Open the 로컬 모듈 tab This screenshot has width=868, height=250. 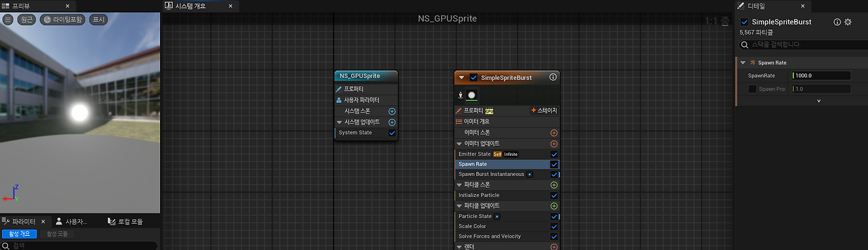coord(126,222)
